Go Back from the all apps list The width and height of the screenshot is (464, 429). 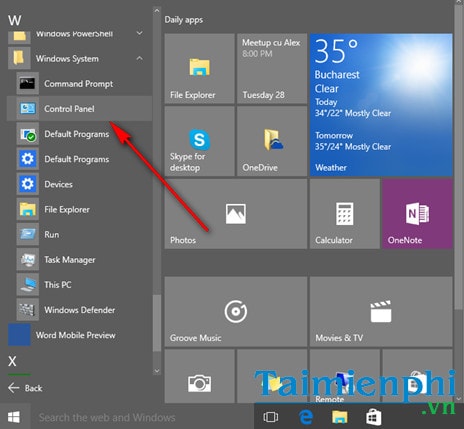pos(25,388)
